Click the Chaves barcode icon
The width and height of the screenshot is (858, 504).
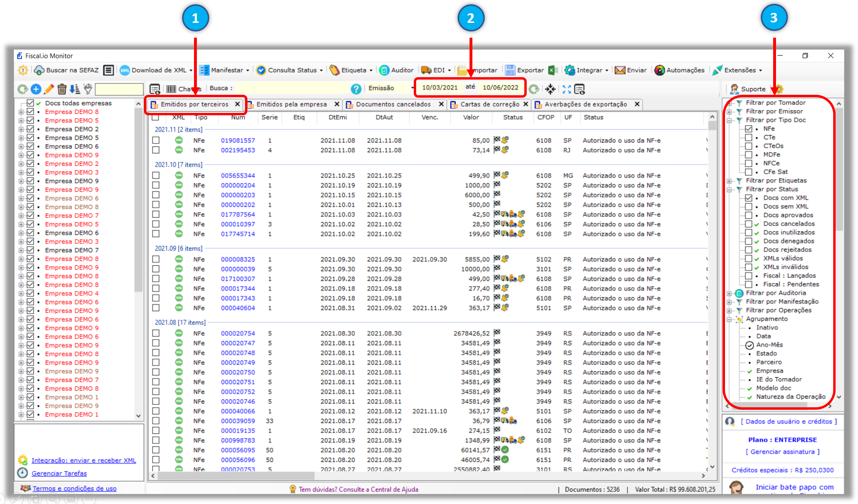click(x=172, y=89)
